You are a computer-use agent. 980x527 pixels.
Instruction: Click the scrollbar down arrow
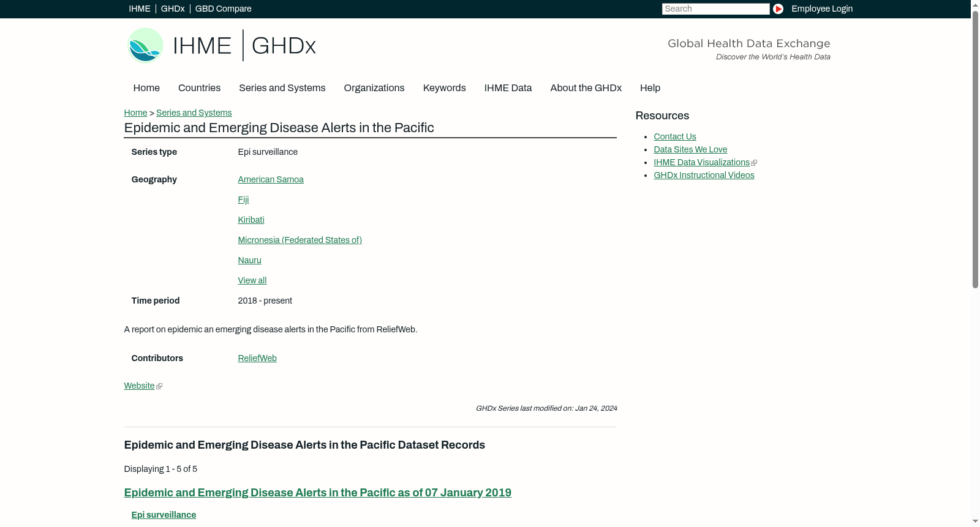[975, 522]
